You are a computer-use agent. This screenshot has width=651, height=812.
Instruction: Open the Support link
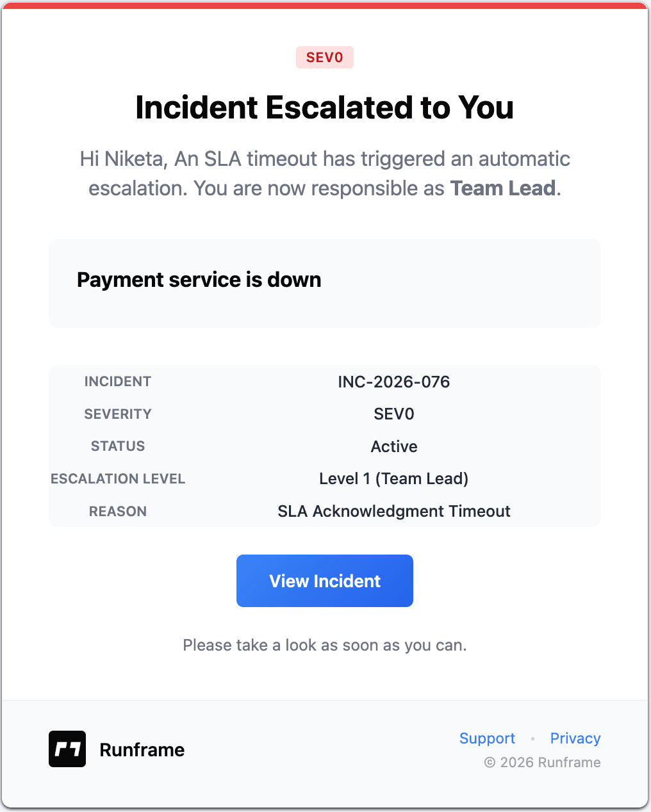pos(487,738)
